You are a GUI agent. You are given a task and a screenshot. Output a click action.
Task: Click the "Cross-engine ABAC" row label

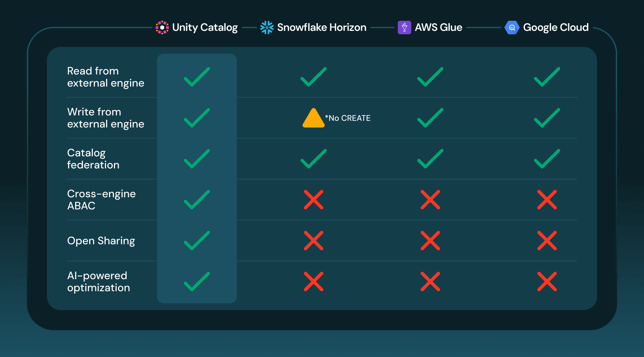pyautogui.click(x=101, y=200)
